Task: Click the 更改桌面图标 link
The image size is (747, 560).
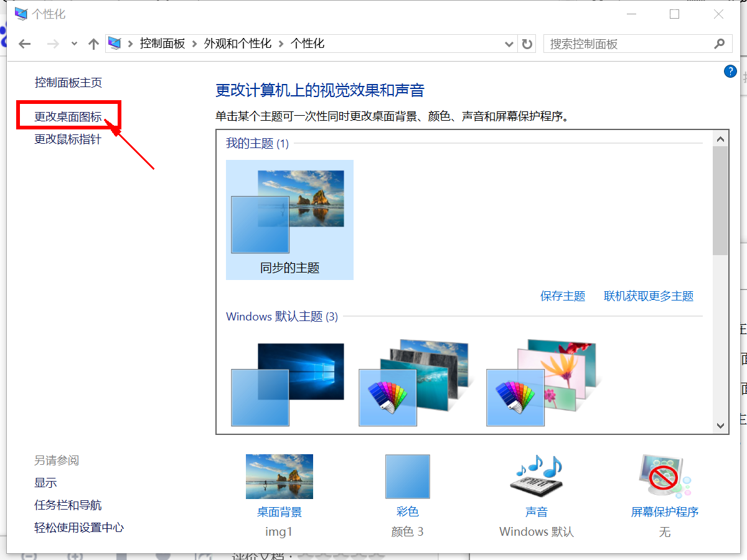Action: click(x=68, y=116)
